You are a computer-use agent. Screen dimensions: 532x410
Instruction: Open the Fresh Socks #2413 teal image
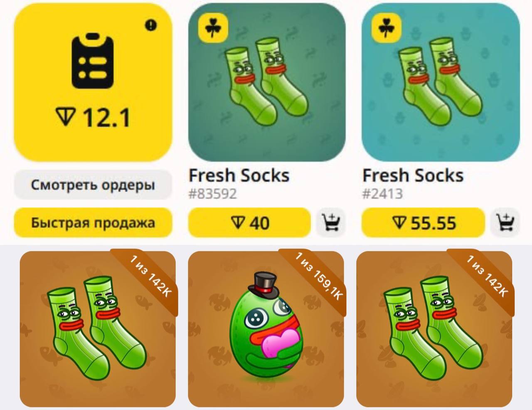point(441,83)
